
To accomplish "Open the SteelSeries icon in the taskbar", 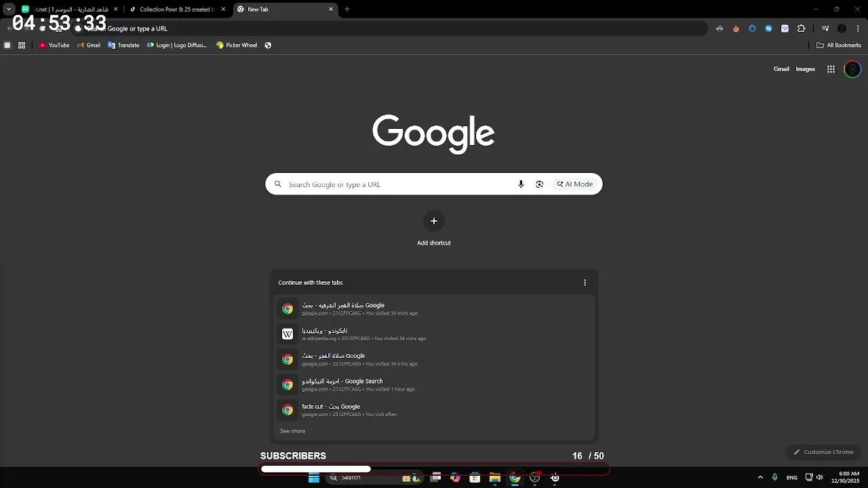I will [x=555, y=478].
